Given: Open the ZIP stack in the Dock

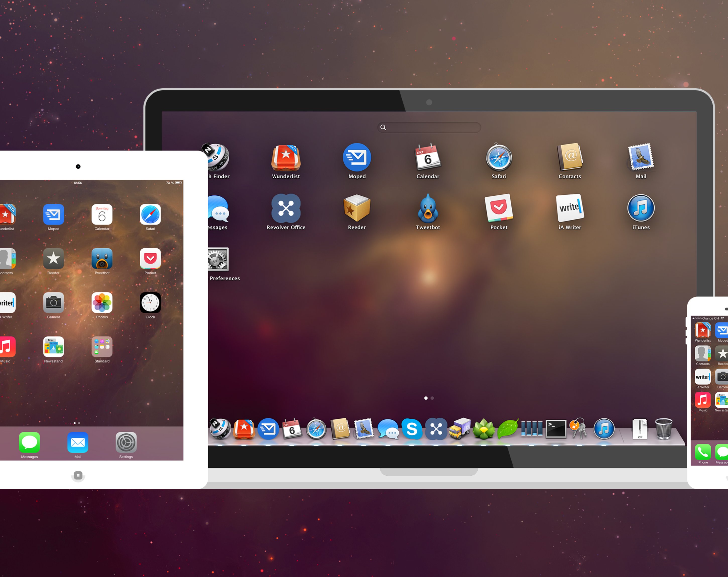Looking at the screenshot, I should coord(640,429).
